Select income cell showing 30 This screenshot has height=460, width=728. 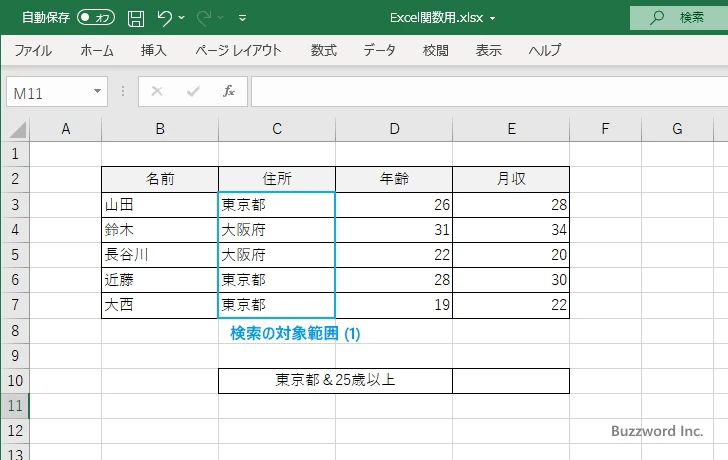511,280
